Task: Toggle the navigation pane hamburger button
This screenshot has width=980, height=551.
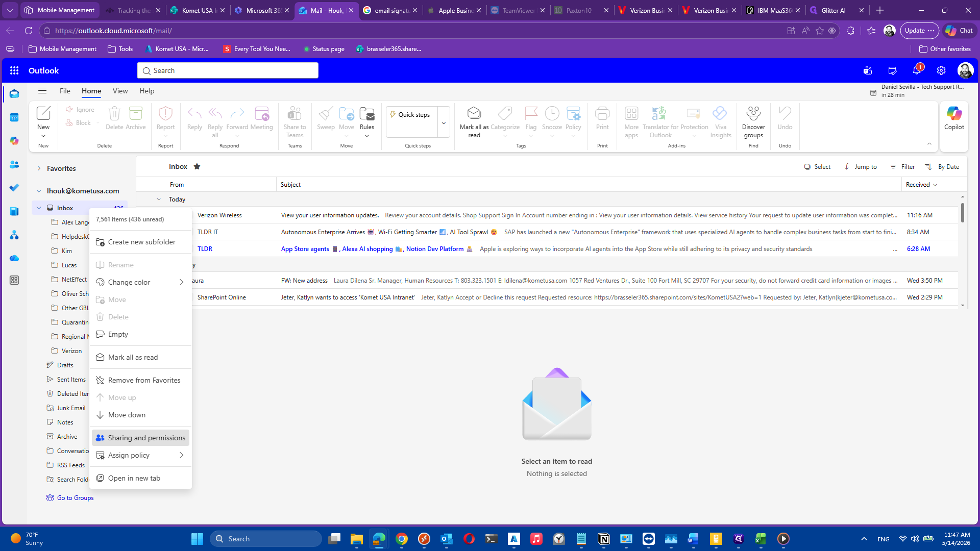Action: (42, 91)
